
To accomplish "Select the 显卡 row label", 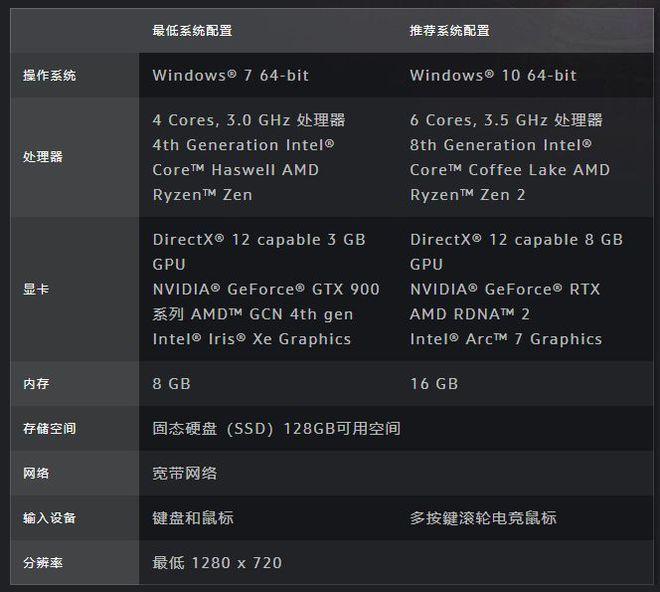I will tap(36, 289).
